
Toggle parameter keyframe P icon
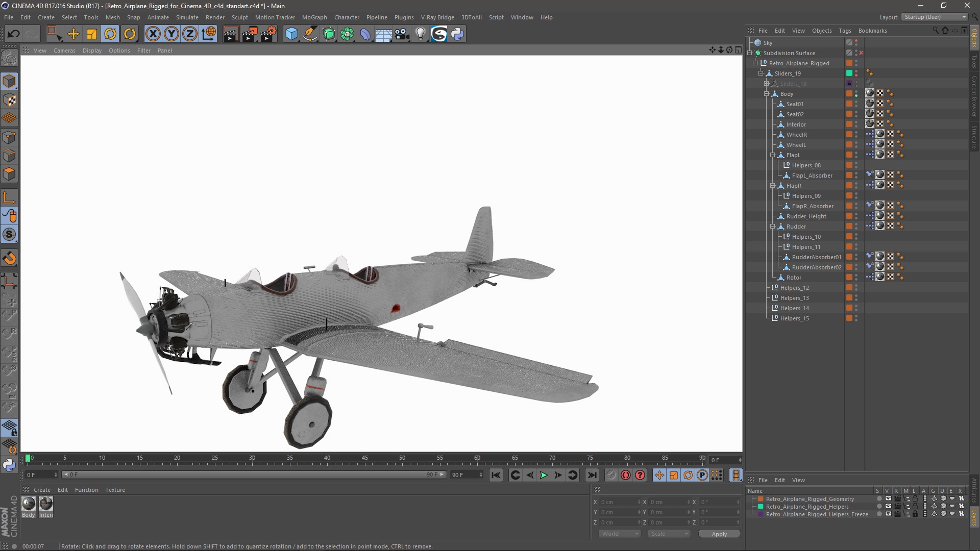pyautogui.click(x=702, y=475)
